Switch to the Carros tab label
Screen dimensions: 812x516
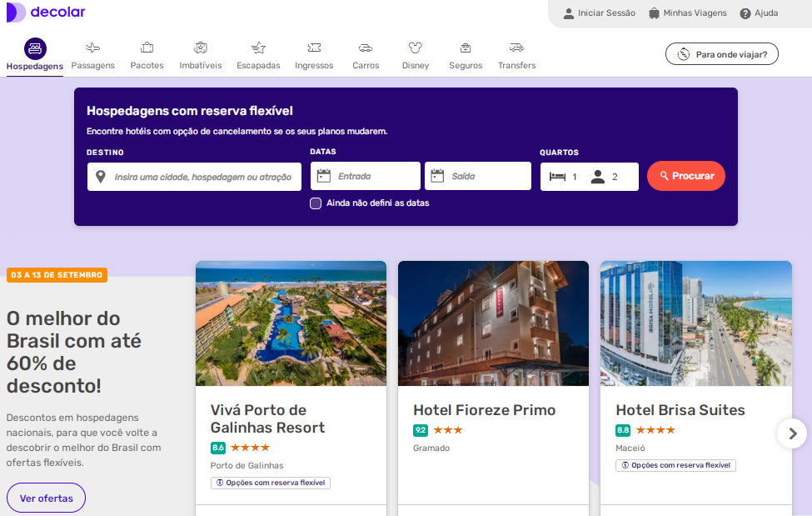(366, 65)
